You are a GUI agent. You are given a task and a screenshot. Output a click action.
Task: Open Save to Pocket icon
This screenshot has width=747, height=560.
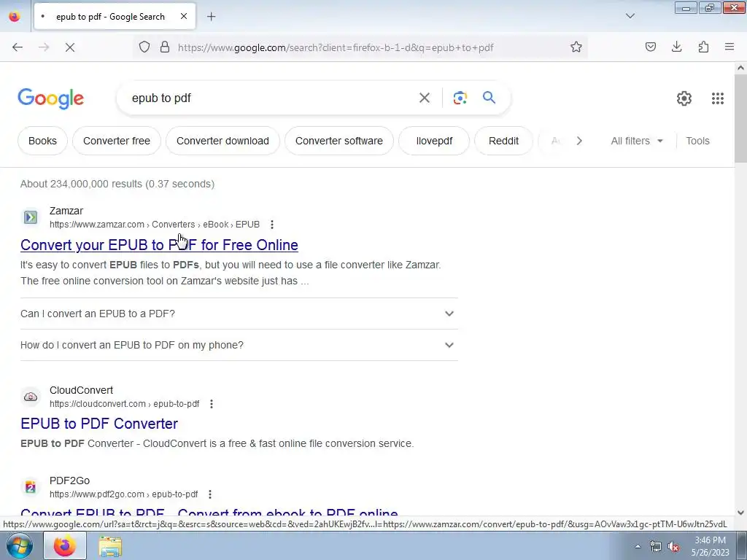click(651, 47)
